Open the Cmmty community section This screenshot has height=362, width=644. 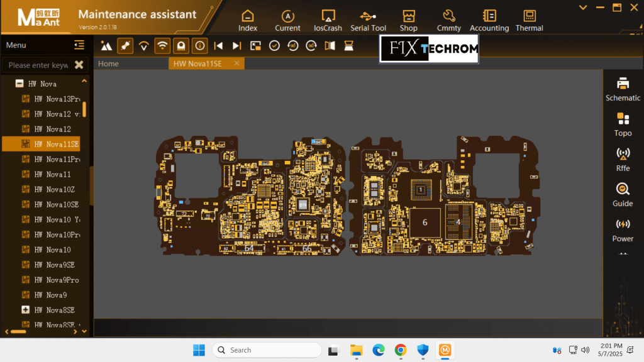point(448,21)
